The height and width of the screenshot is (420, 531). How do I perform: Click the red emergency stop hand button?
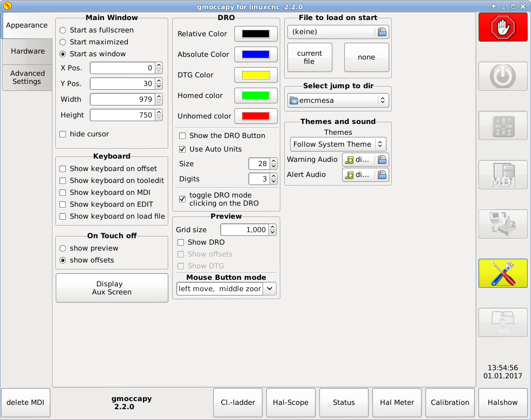[503, 28]
